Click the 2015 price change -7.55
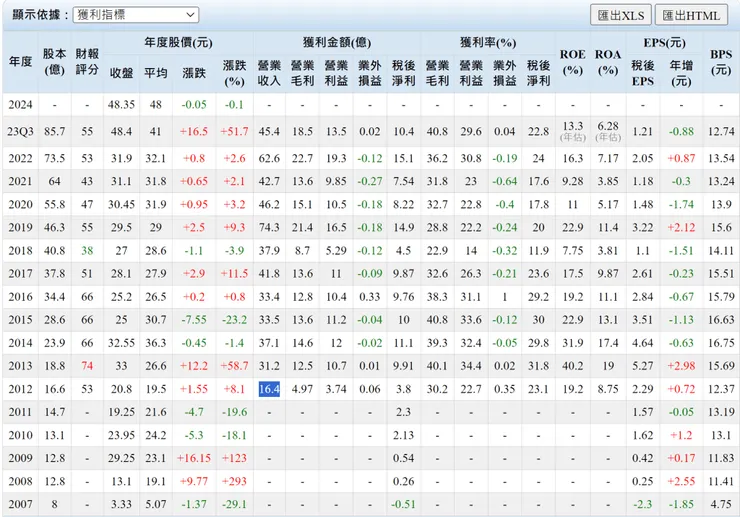Screen dimensions: 740x517 pos(193,320)
